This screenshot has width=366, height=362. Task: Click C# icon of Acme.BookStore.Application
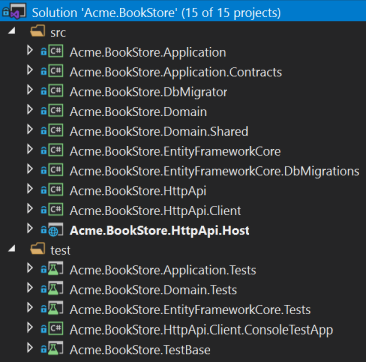pyautogui.click(x=55, y=52)
